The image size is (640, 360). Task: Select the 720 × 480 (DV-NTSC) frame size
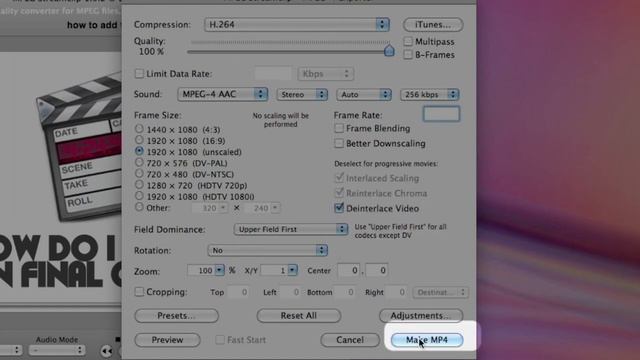coord(139,173)
